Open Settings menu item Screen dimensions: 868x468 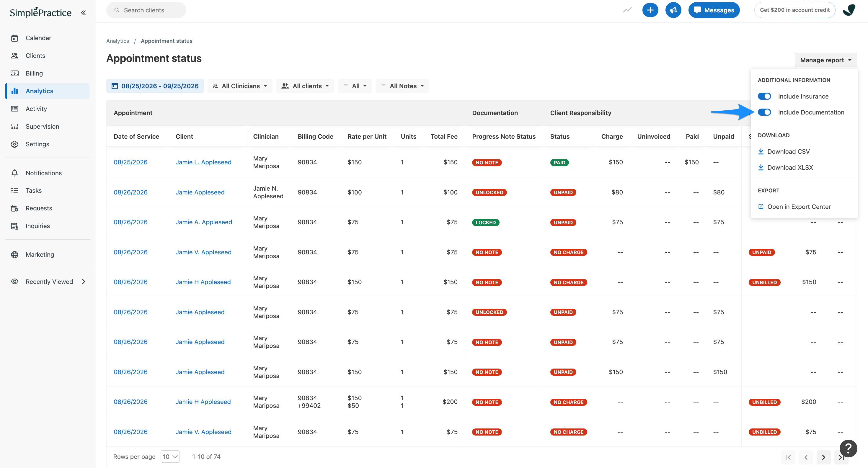coord(48,144)
